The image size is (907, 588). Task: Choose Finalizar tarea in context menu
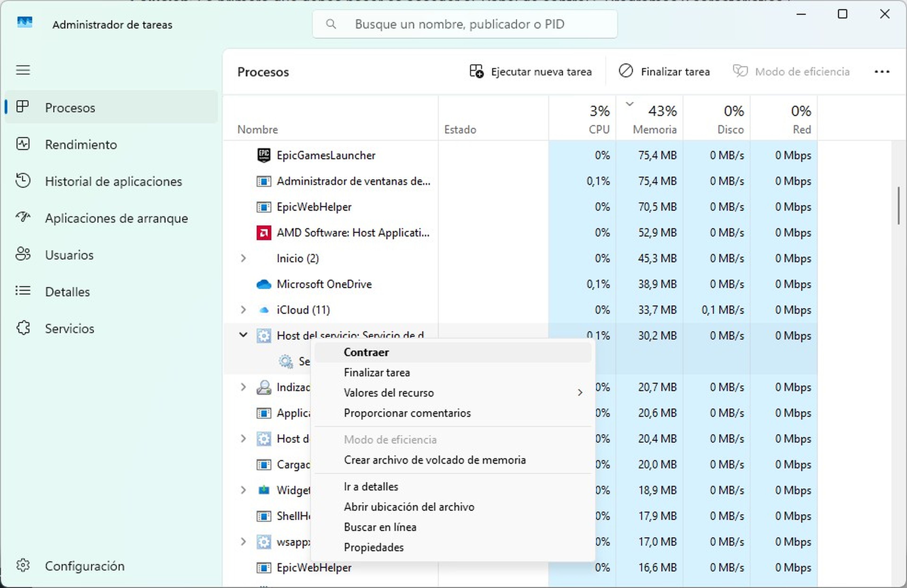pos(453,373)
